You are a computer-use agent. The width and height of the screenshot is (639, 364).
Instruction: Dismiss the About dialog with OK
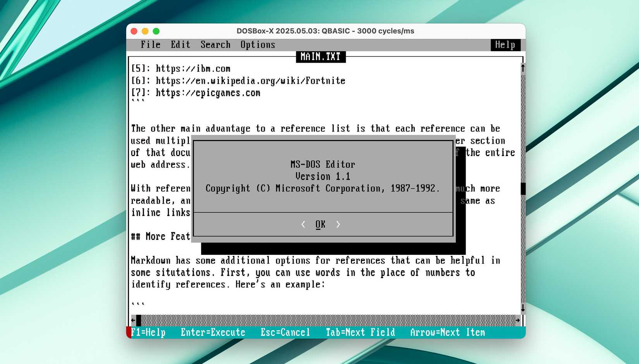320,224
